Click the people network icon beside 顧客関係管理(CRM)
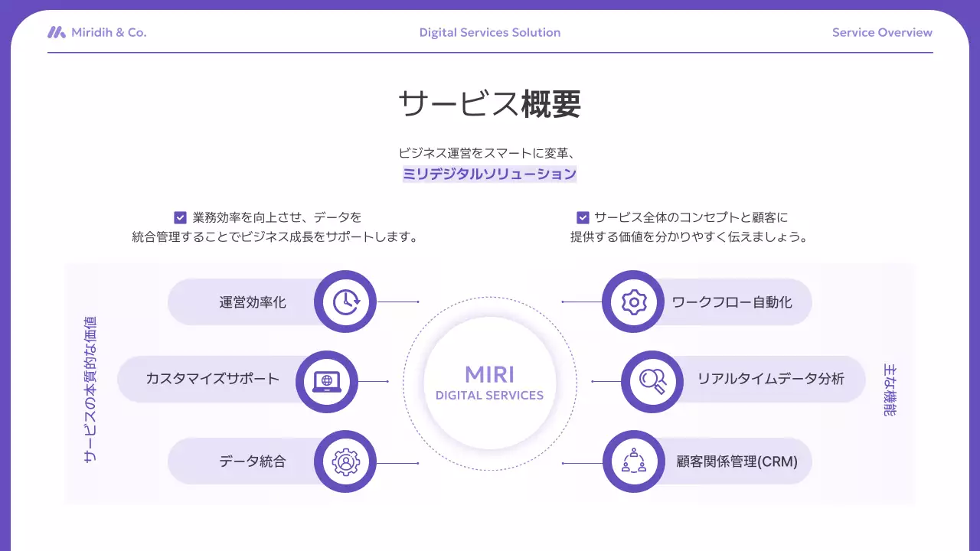The height and width of the screenshot is (551, 980). [x=633, y=461]
